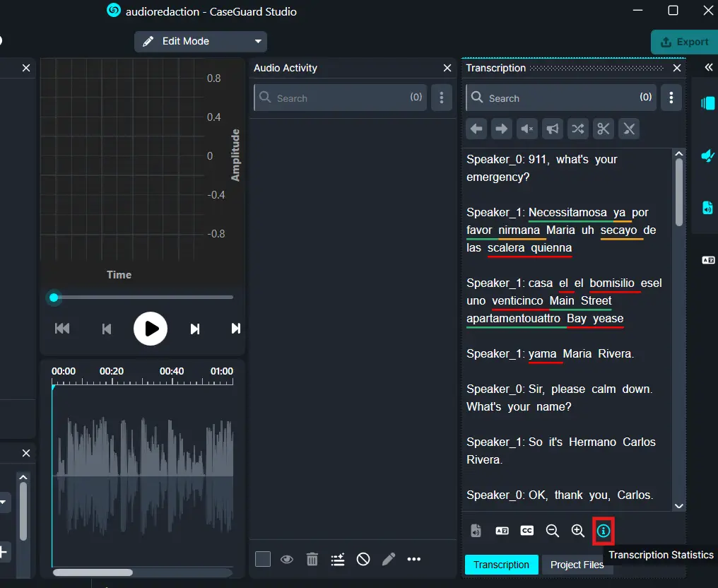The height and width of the screenshot is (588, 718).
Task: Click the list with sparkle icon
Action: point(338,559)
